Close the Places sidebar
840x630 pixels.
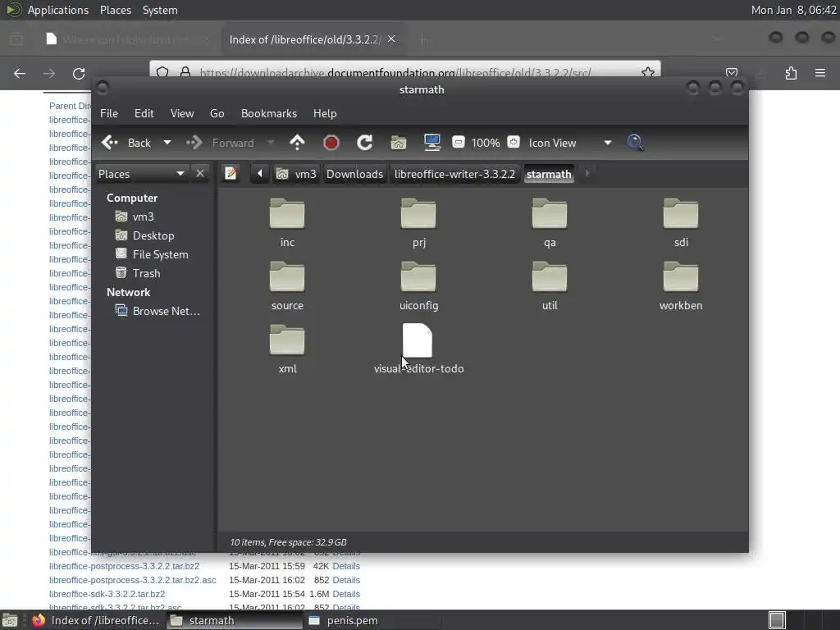click(x=200, y=174)
